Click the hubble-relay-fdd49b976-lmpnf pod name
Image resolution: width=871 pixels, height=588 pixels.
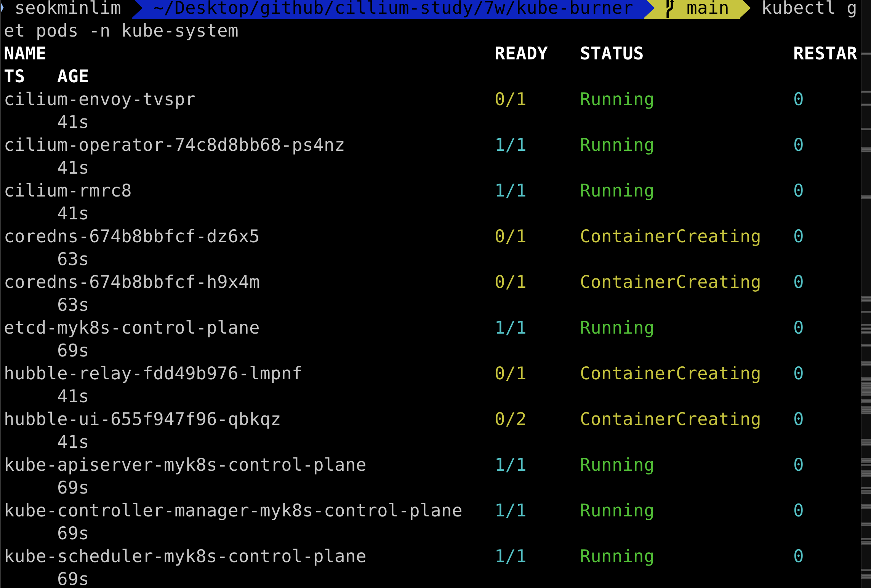[x=153, y=374]
